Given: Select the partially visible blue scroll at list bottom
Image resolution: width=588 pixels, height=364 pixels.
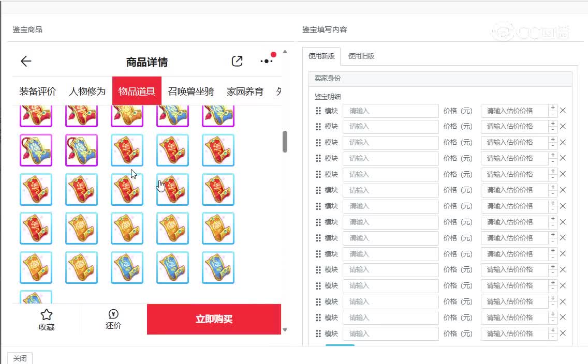Looking at the screenshot, I should (x=36, y=297).
